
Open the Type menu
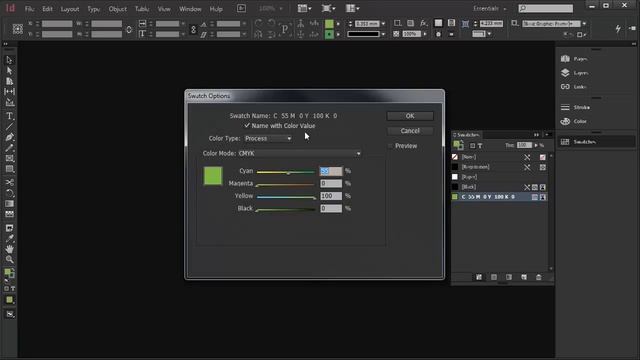(94, 9)
